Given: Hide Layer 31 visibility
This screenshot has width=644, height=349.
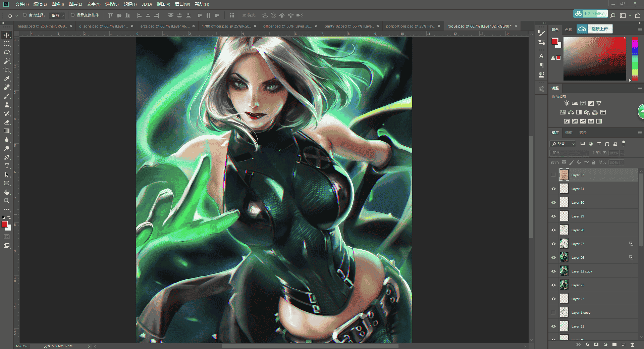Looking at the screenshot, I should tap(553, 189).
